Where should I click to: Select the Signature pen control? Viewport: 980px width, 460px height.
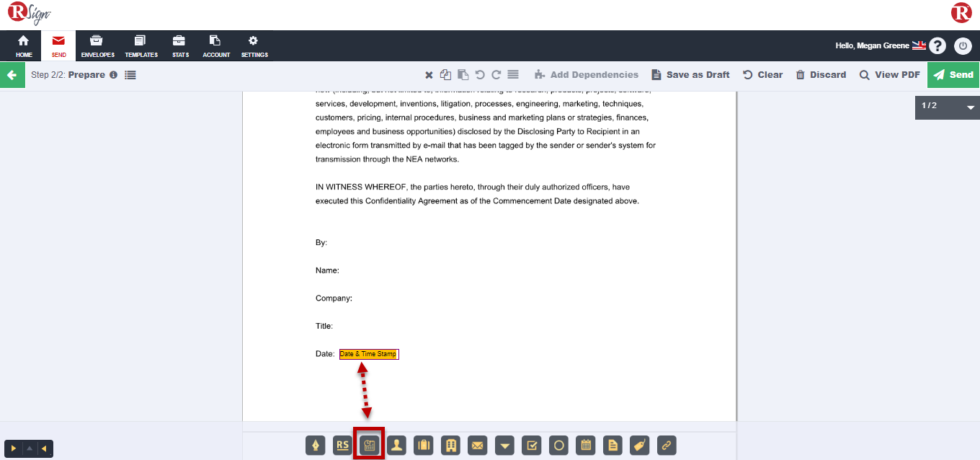click(x=315, y=446)
